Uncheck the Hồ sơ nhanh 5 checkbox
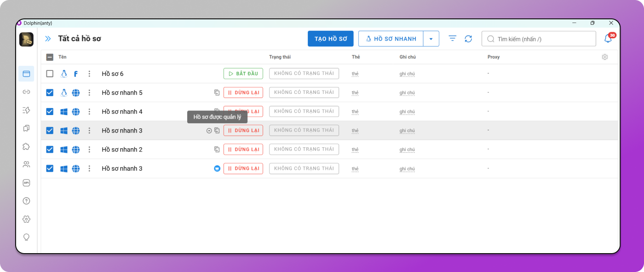 tap(50, 93)
